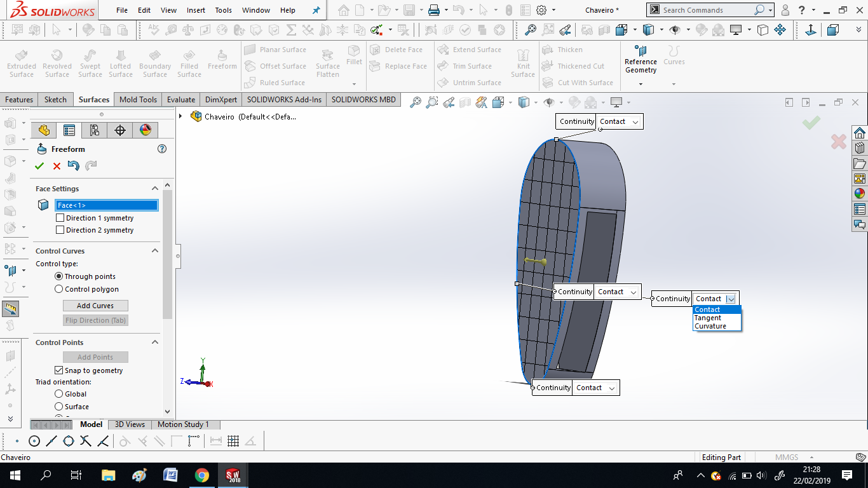Viewport: 868px width, 488px height.
Task: Switch to the Mold Tools tab
Action: pos(138,99)
